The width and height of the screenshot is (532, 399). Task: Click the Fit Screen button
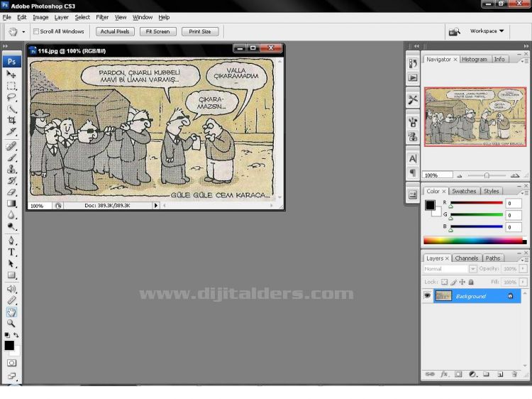click(x=157, y=31)
